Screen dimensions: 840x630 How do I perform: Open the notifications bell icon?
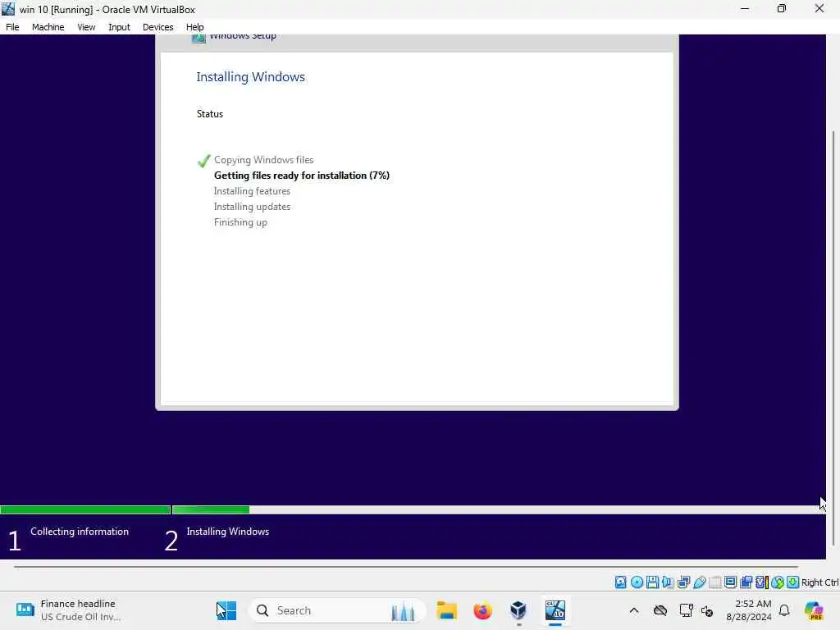click(784, 610)
